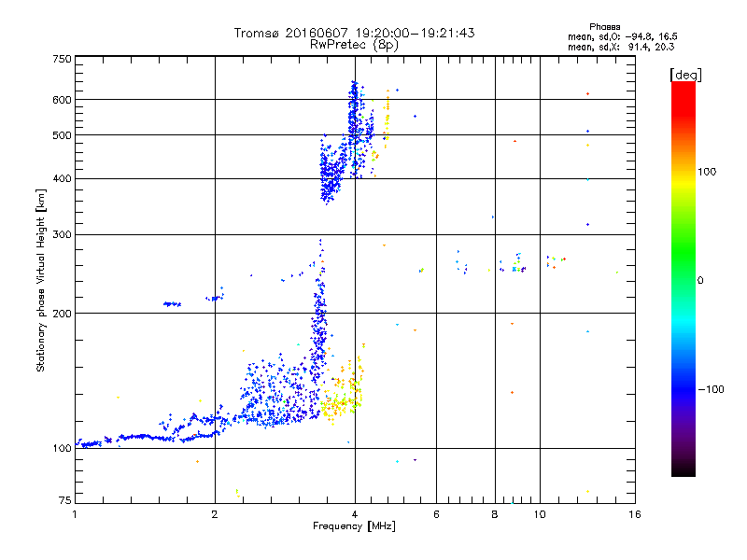Click the y-axis tick label '600'

(x=63, y=100)
